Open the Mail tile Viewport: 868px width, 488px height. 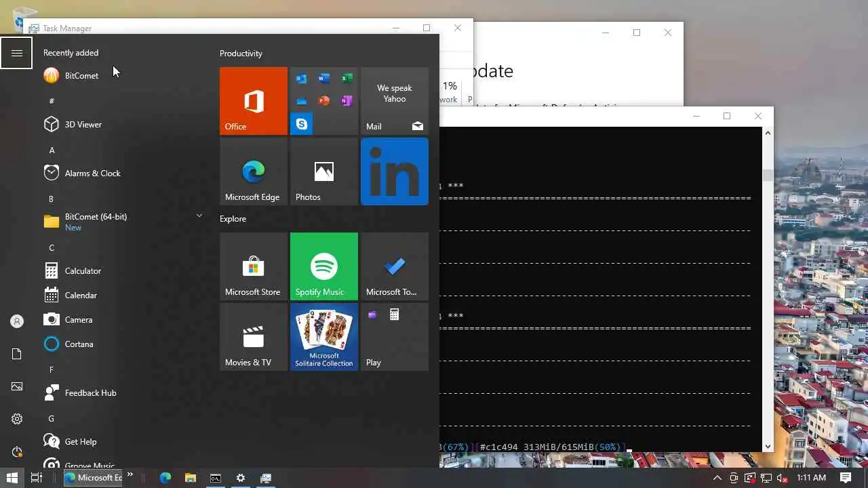click(x=395, y=101)
